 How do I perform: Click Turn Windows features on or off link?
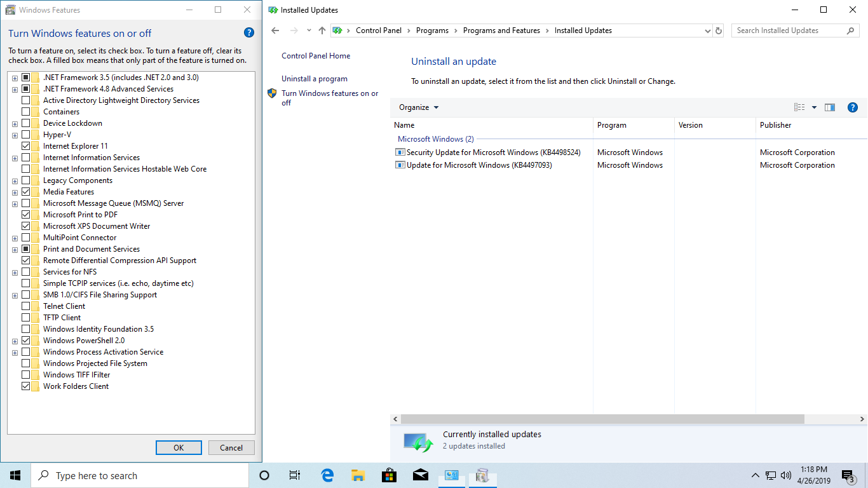[x=330, y=98]
